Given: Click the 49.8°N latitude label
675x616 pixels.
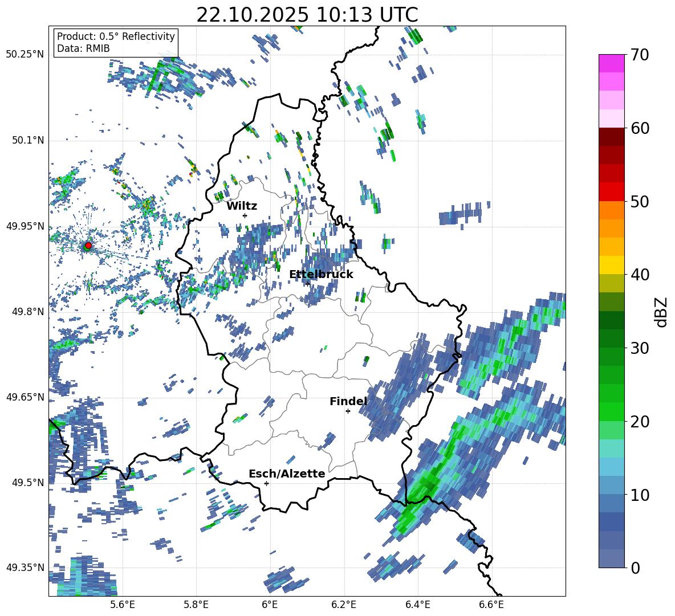Looking at the screenshot, I should coord(28,312).
